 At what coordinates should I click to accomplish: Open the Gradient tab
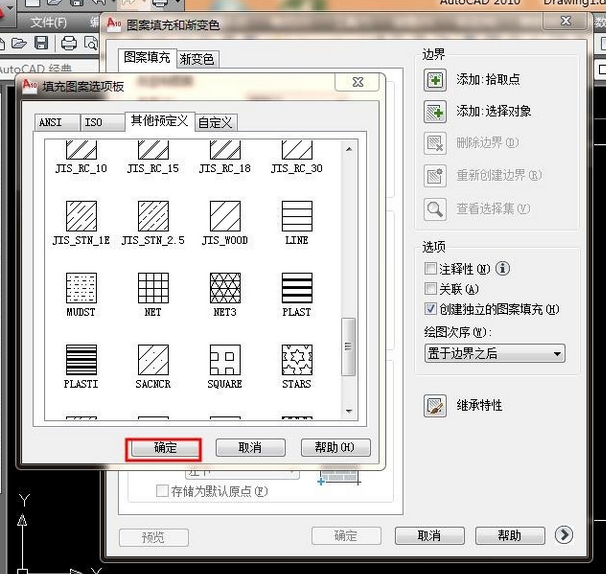197,59
